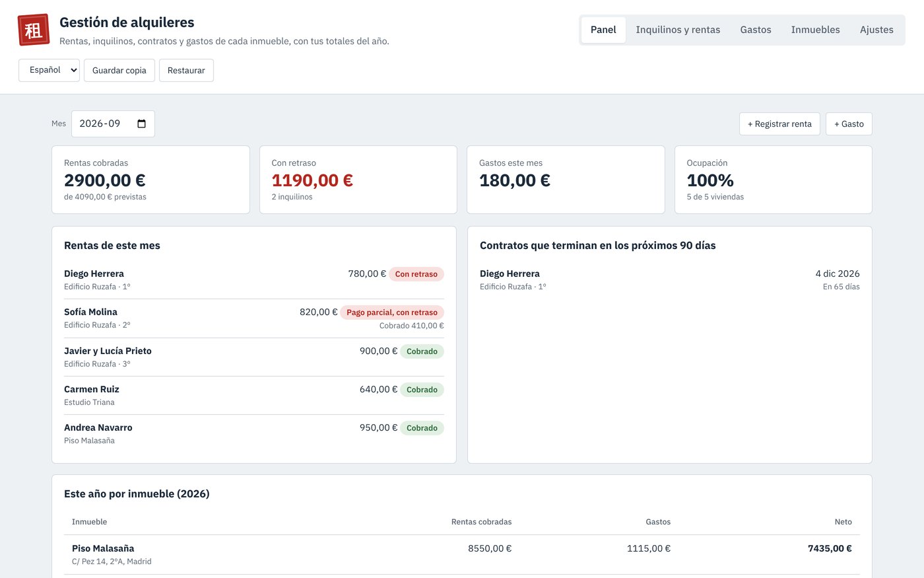This screenshot has height=578, width=924.
Task: Click the red 租 app logo icon
Action: click(34, 30)
